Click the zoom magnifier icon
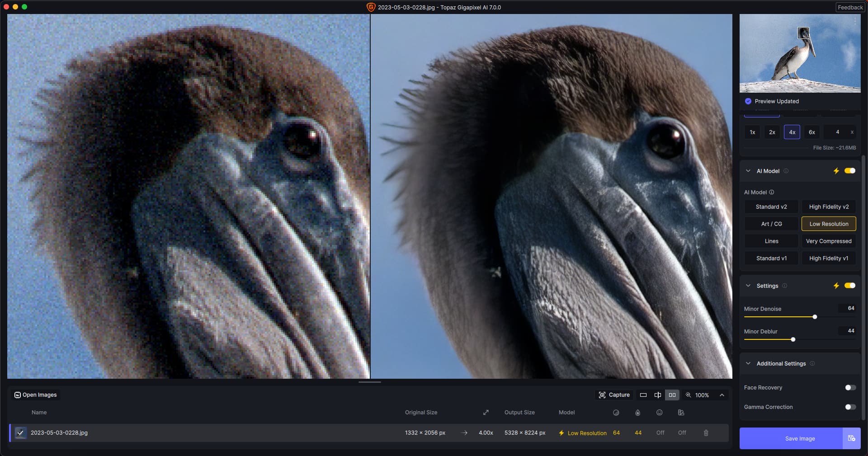 point(688,395)
